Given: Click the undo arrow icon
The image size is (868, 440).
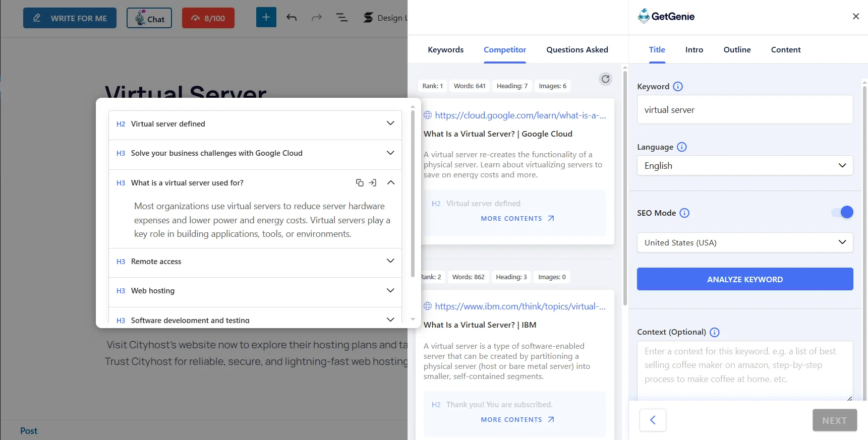Looking at the screenshot, I should click(292, 18).
